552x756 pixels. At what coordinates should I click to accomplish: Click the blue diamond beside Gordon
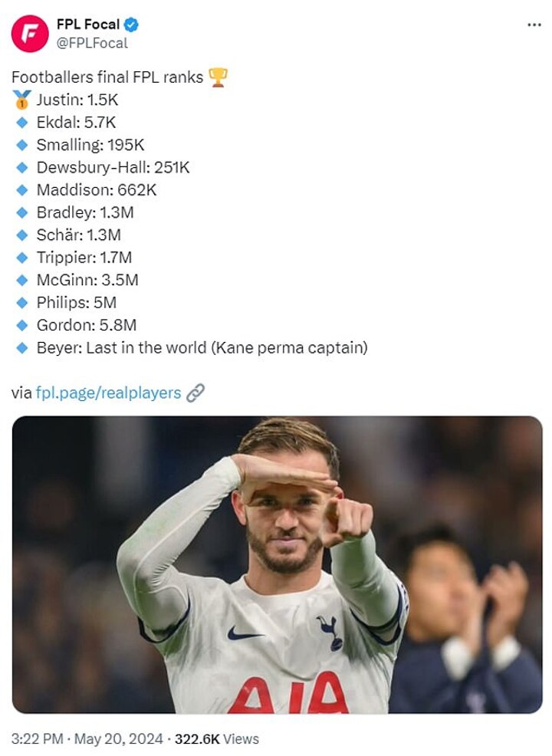click(x=22, y=325)
